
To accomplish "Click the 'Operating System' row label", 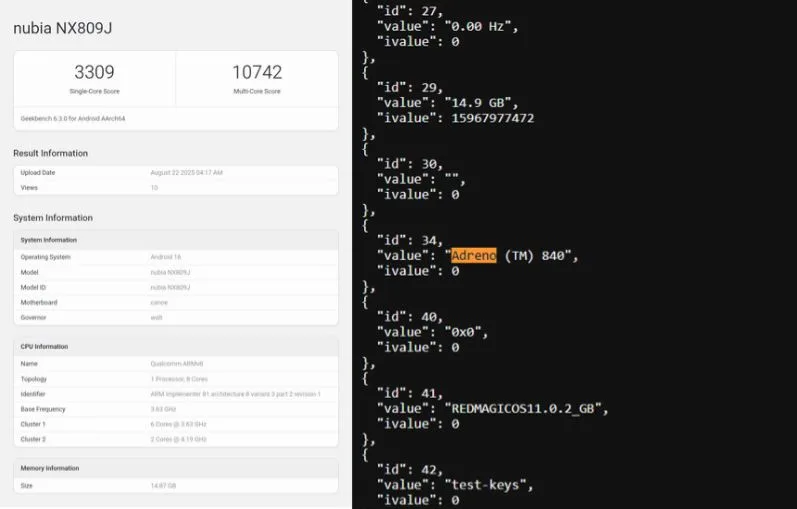I will pos(45,257).
